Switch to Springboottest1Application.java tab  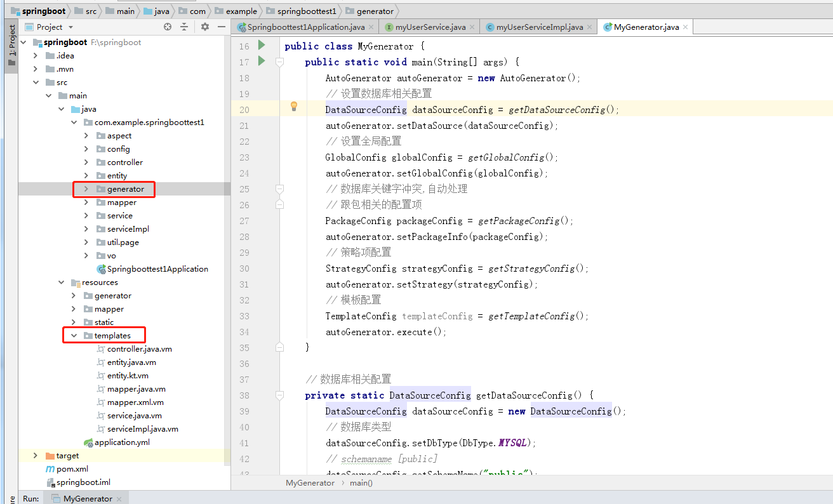pos(304,27)
